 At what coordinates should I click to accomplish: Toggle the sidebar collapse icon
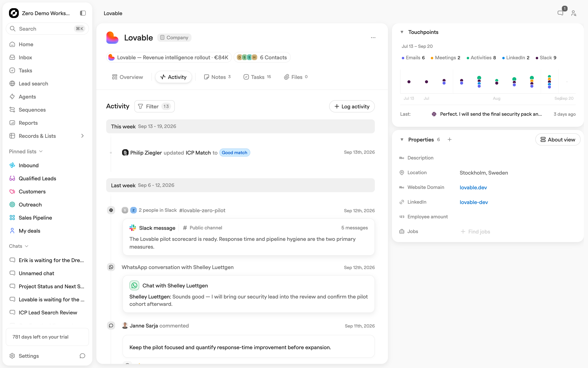click(x=83, y=13)
